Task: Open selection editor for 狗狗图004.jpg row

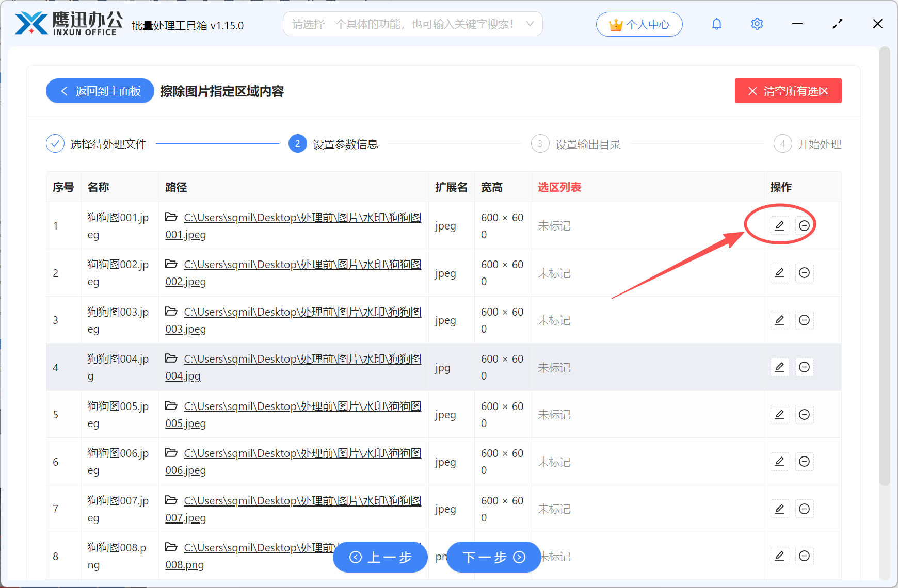Action: 779,367
